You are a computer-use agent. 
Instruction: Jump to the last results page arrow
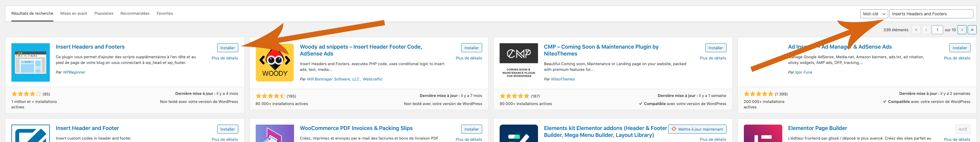(972, 30)
